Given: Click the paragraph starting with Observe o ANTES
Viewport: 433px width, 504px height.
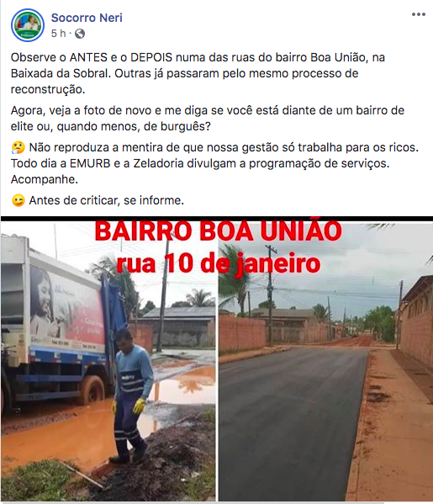Looking at the screenshot, I should [x=198, y=73].
